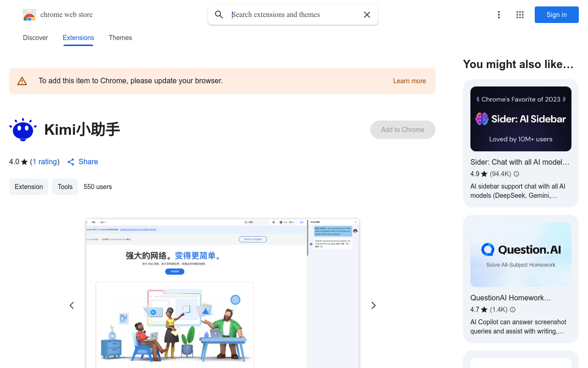Click the Sign in button
The width and height of the screenshot is (588, 368).
coord(557,15)
